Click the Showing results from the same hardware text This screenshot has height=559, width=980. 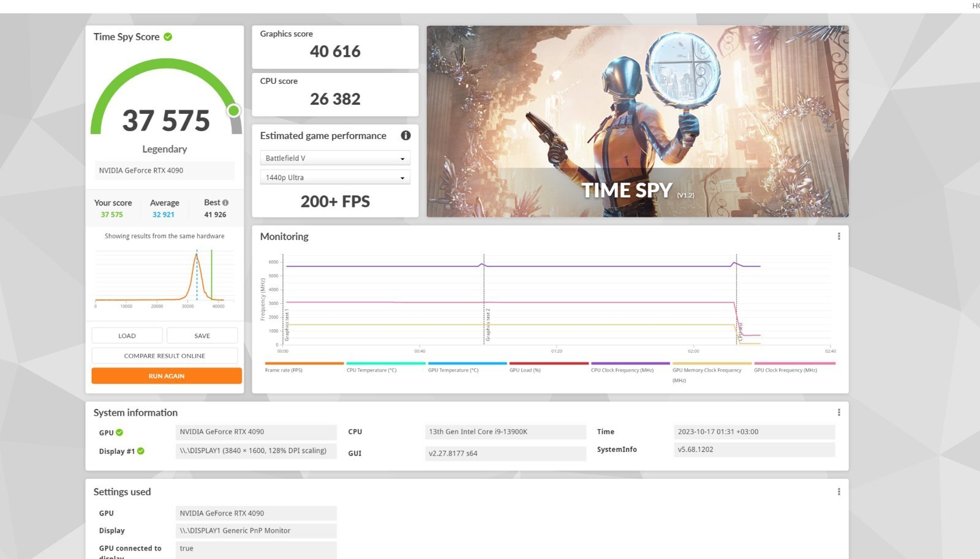pyautogui.click(x=164, y=236)
